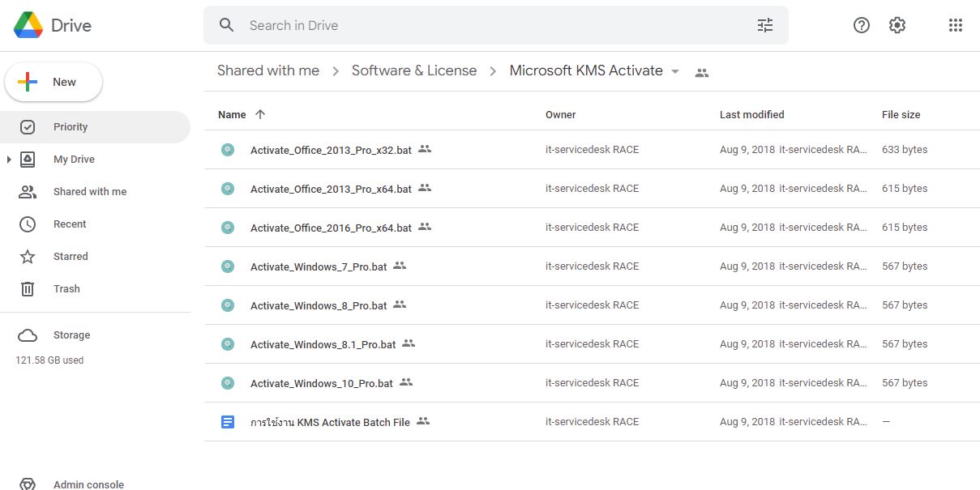This screenshot has height=490, width=980.
Task: Open the search options filter icon
Action: (765, 25)
